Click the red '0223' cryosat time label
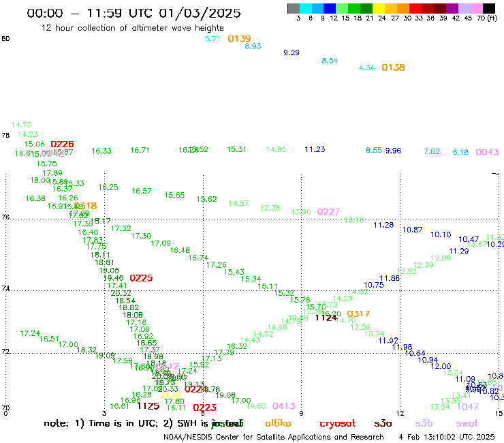504x443 pixels. coord(204,408)
